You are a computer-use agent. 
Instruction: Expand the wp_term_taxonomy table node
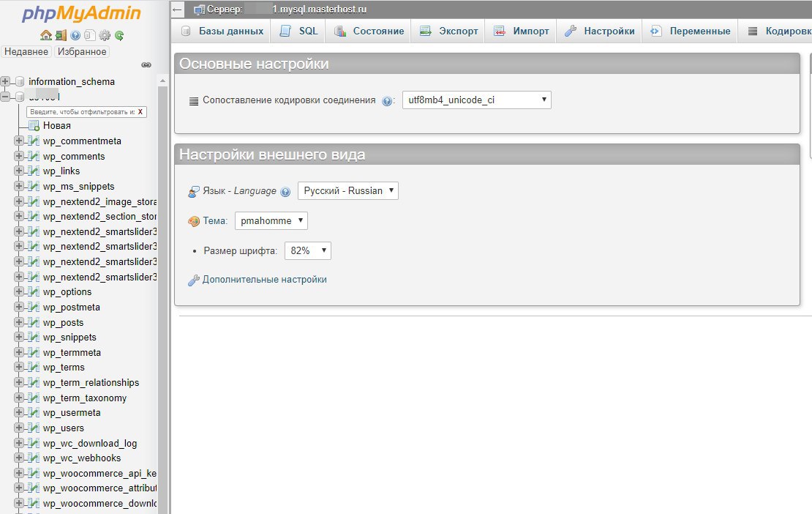(x=18, y=398)
